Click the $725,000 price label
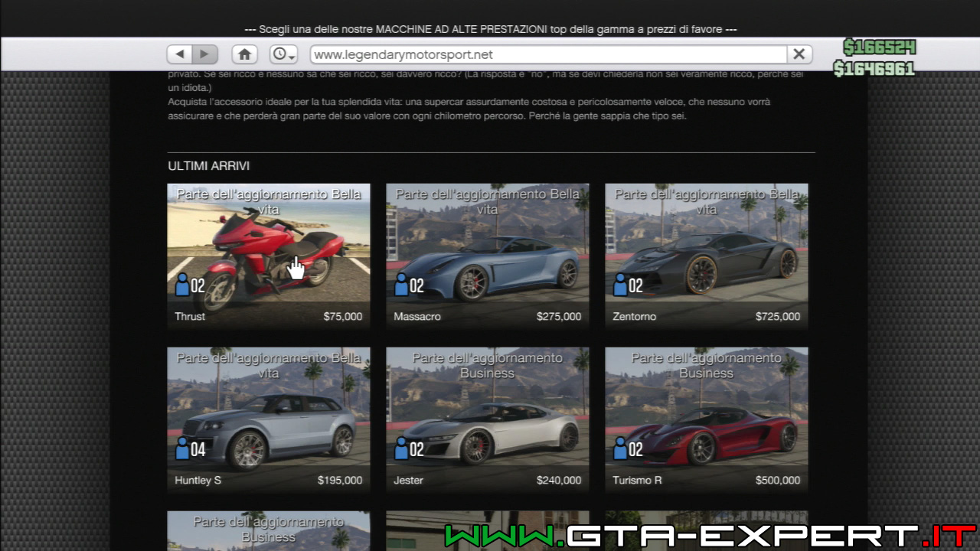980x551 pixels. pyautogui.click(x=778, y=316)
